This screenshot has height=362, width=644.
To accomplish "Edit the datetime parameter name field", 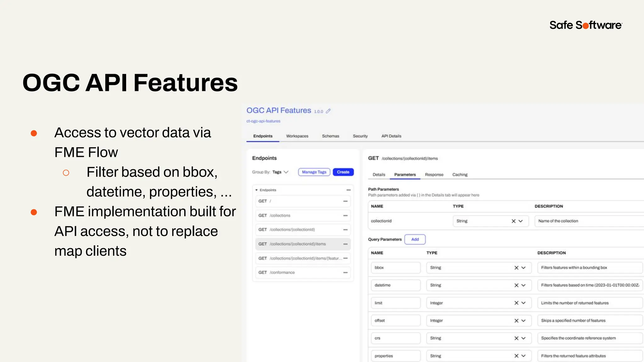I will (396, 285).
